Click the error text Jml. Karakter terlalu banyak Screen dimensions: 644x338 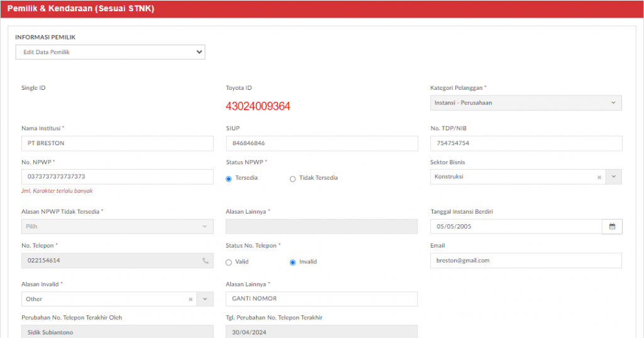click(57, 191)
